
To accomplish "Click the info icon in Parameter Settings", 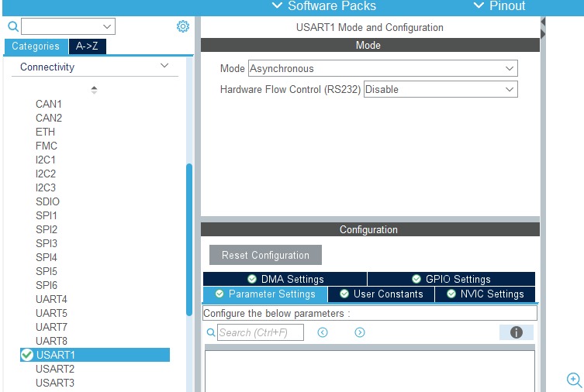I will (517, 332).
